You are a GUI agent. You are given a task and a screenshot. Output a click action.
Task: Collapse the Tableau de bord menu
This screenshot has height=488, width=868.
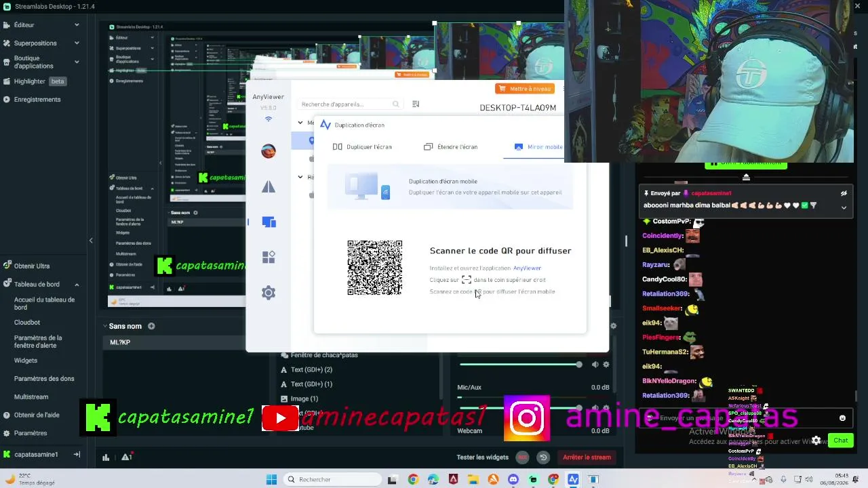click(77, 285)
